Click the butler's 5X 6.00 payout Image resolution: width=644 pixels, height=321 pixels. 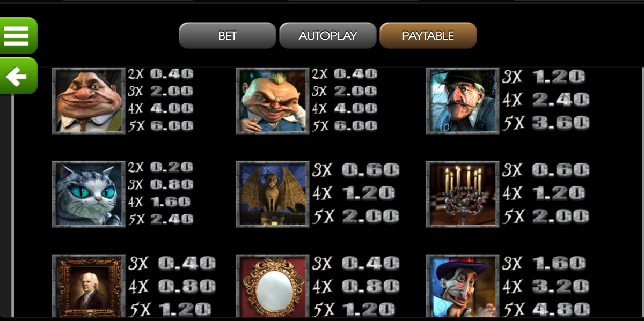(161, 126)
